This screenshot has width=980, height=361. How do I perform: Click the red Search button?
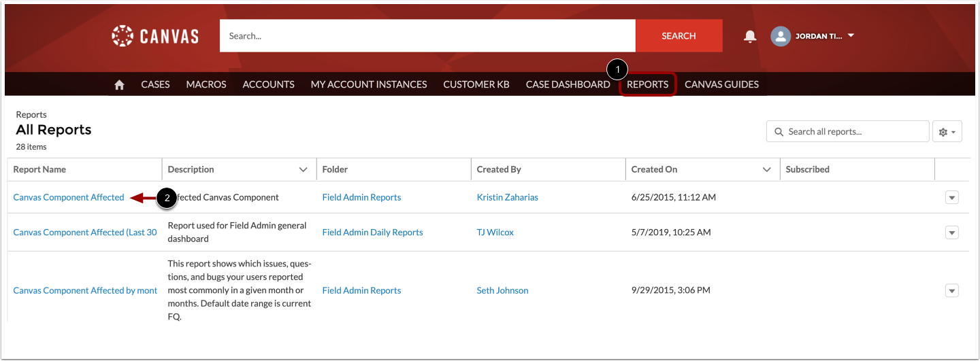pos(679,36)
